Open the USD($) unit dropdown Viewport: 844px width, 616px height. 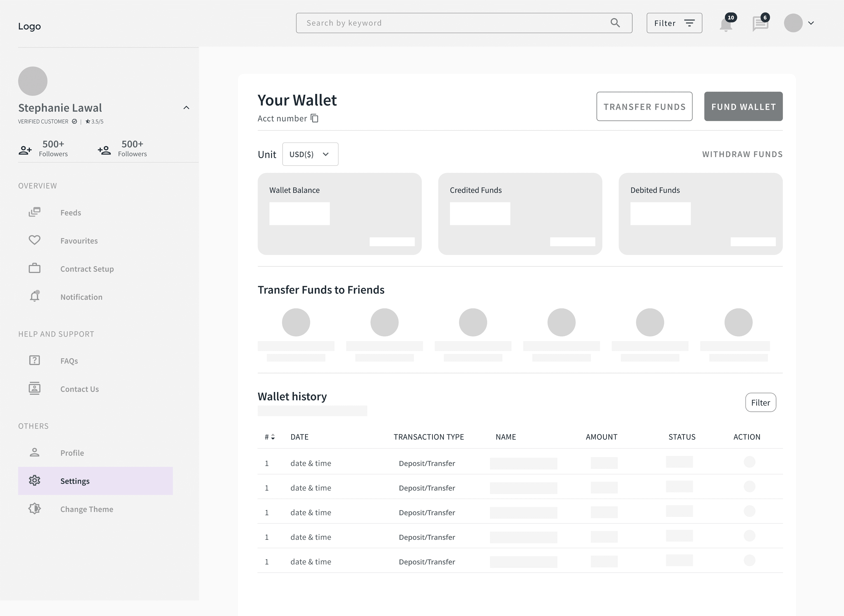(x=310, y=154)
